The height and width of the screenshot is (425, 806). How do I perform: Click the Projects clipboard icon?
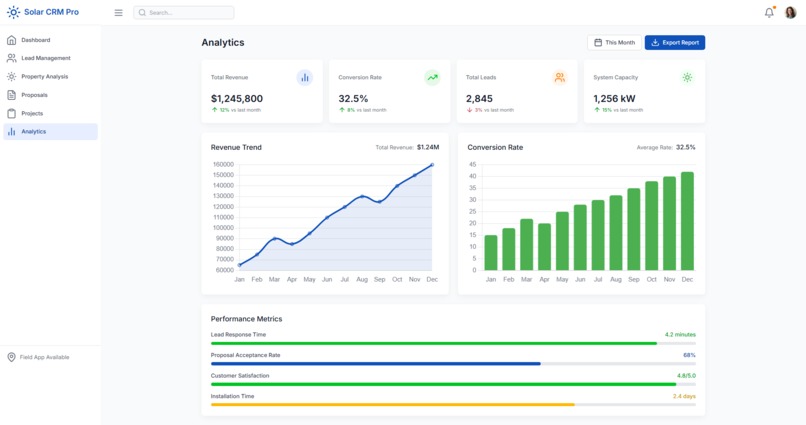(11, 113)
